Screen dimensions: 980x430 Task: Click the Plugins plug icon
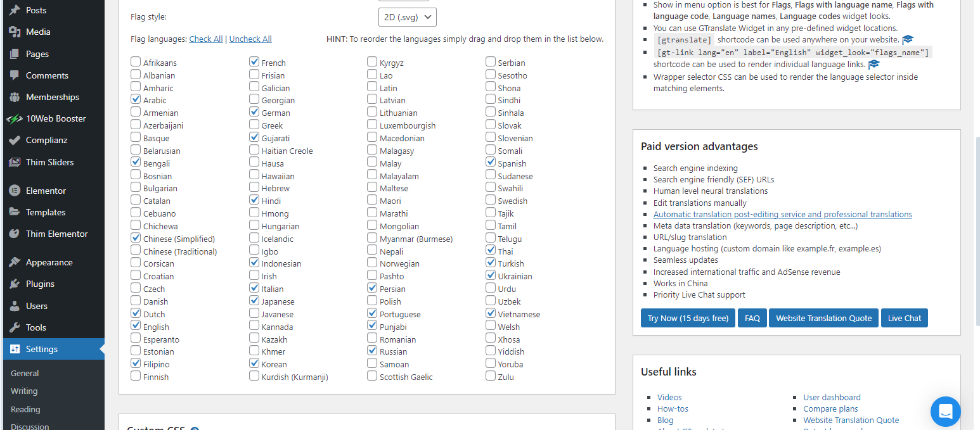15,284
